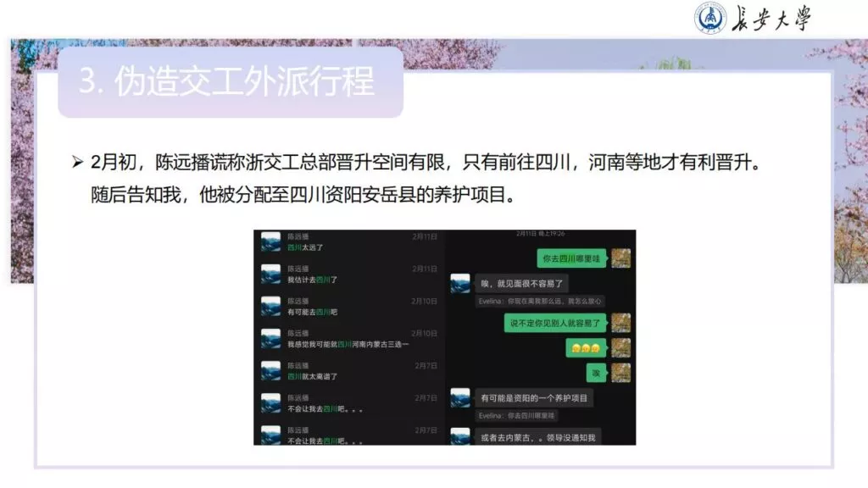The width and height of the screenshot is (868, 488).
Task: Click avatar beside "有可能是资阳的一个养护项目" message
Action: pos(459,397)
